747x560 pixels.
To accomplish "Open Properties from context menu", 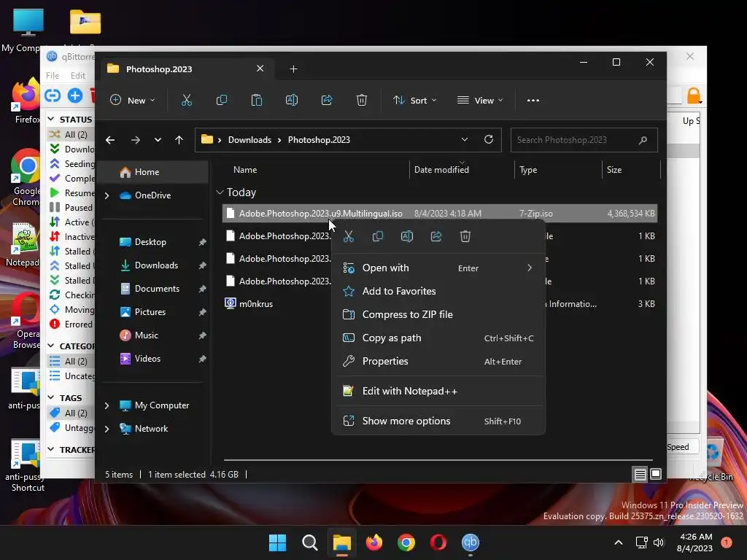I will tap(438, 362).
